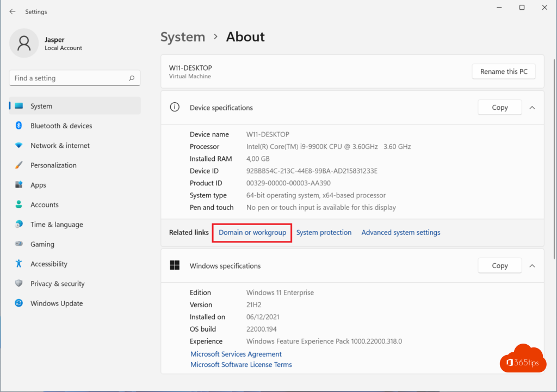Viewport: 557px width, 392px height.
Task: Open Accessibility settings
Action: point(75,264)
